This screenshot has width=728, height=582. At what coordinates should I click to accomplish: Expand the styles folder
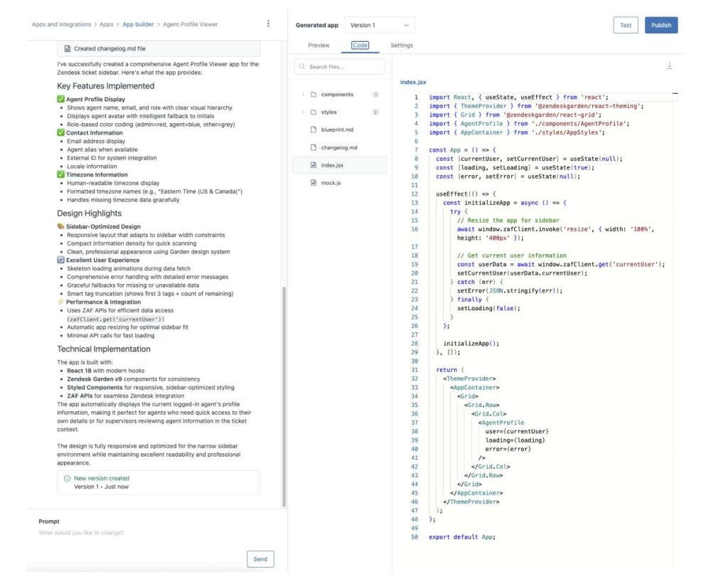coord(303,112)
